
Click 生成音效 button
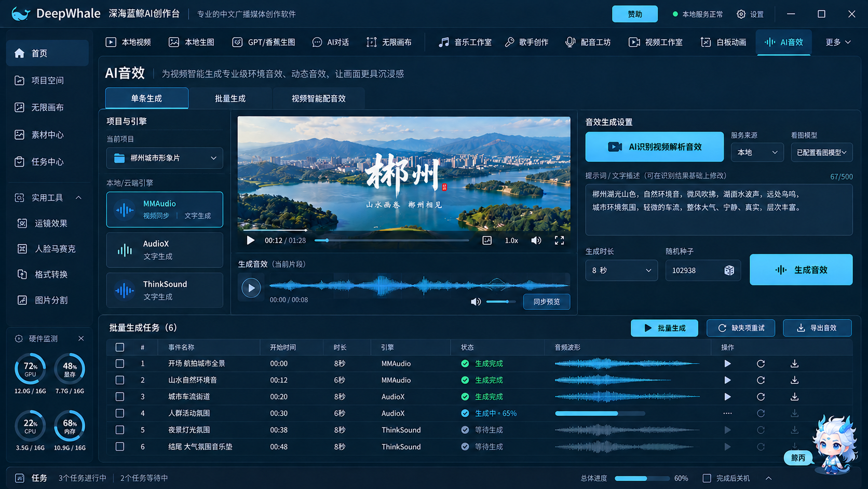[801, 270]
